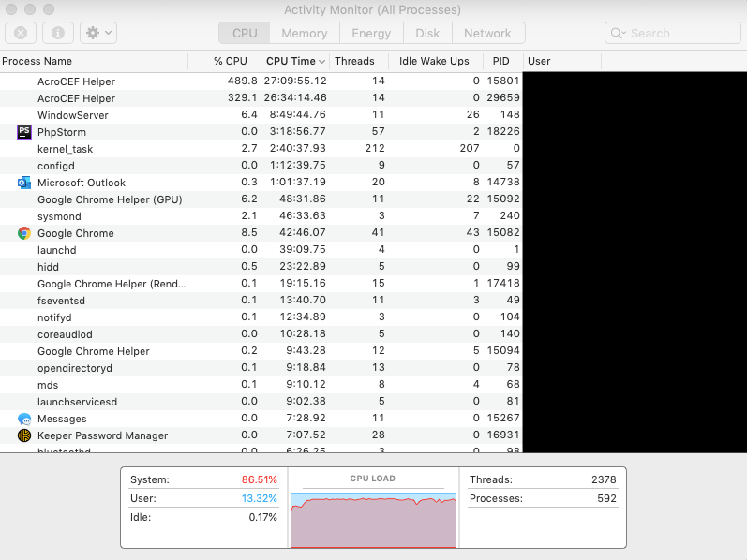Open the gear actions dropdown menu

[98, 33]
